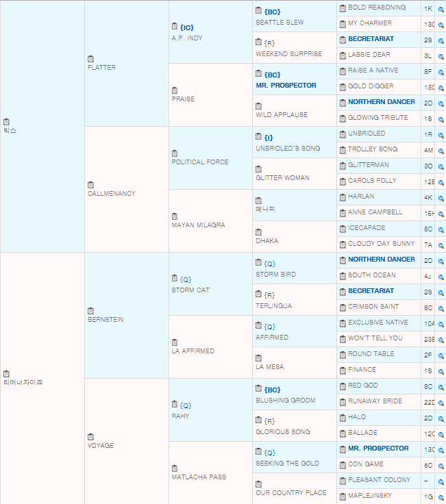Click the clipboard icon above FLATTER

tap(91, 59)
